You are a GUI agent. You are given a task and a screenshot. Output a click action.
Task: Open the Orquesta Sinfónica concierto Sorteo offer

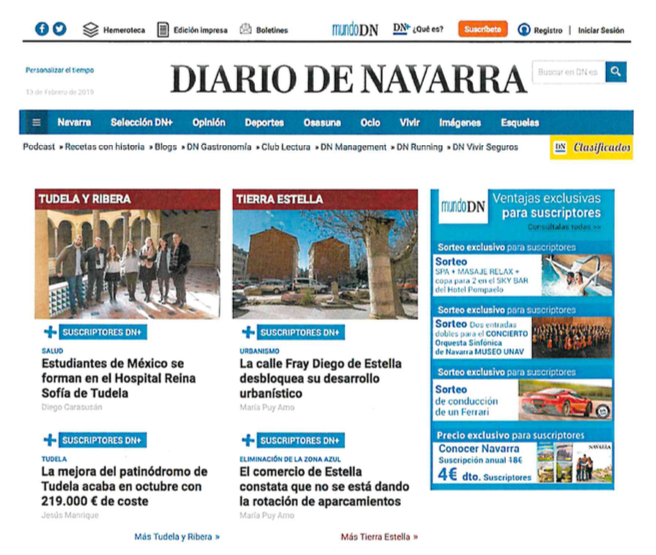523,338
